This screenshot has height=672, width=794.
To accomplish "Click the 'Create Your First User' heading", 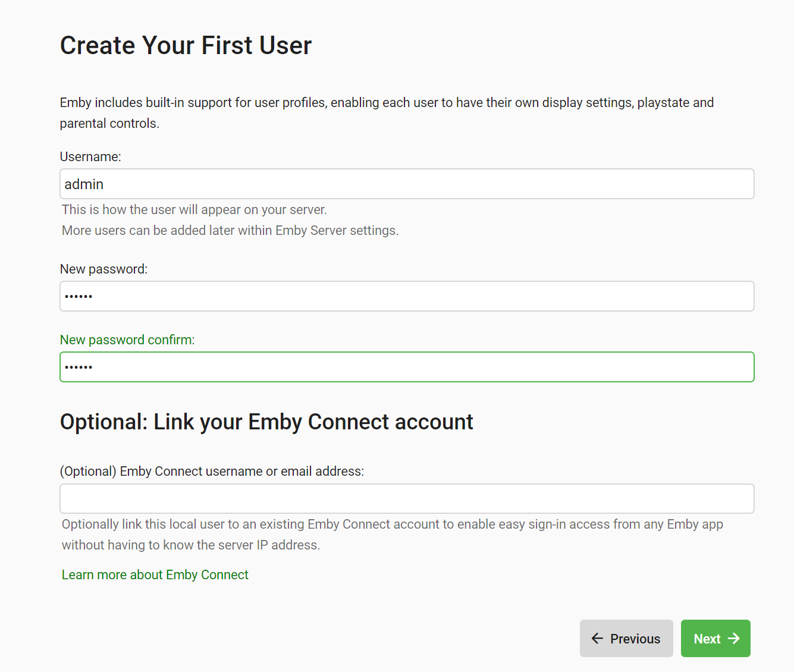I will 186,46.
